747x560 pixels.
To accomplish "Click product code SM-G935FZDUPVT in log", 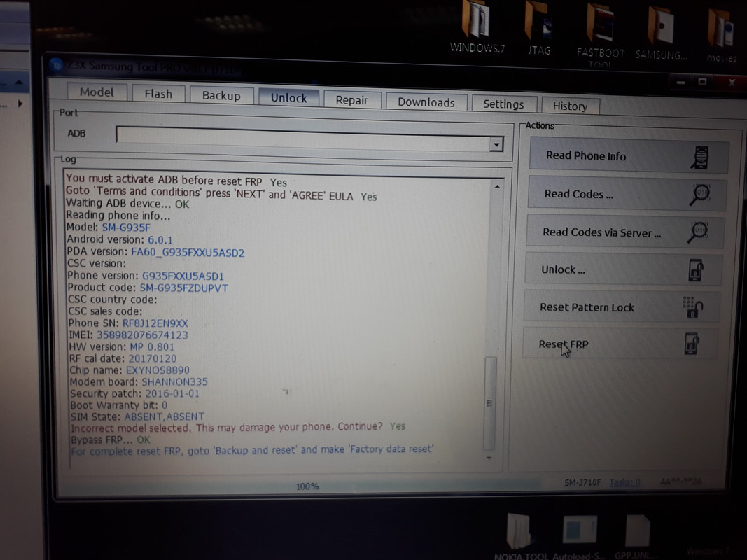I will click(x=183, y=288).
